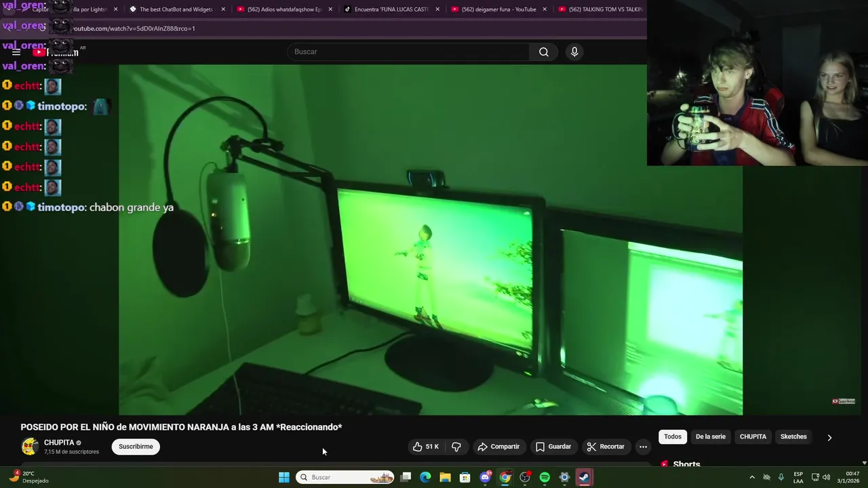Viewport: 868px width, 488px height.
Task: Click the tray microphone status icon
Action: 781,477
